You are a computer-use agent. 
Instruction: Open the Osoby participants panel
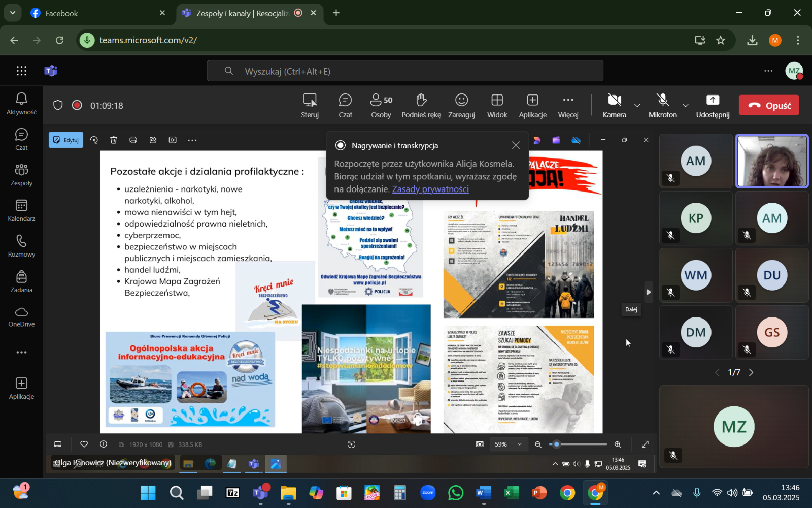pos(381,105)
